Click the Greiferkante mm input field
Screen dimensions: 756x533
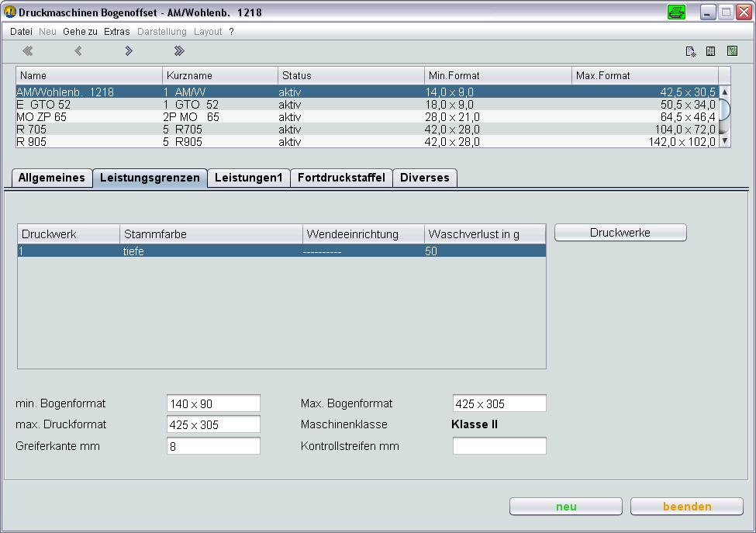coord(213,445)
